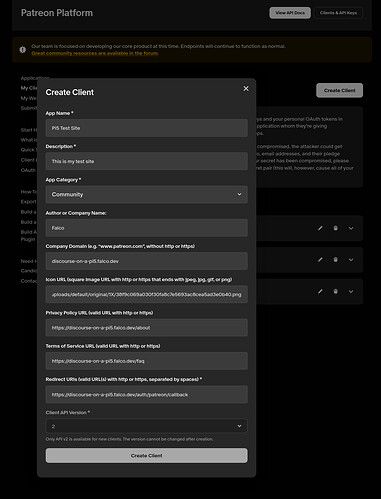Screen dimensions: 381x499
Task: Open the Client API Version dropdown
Action: point(147,426)
